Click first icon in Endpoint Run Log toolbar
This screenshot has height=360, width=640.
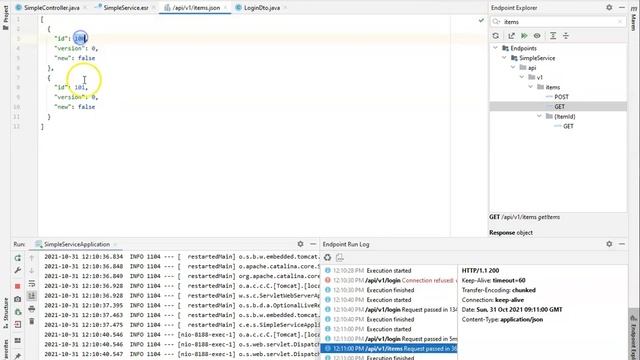click(327, 258)
